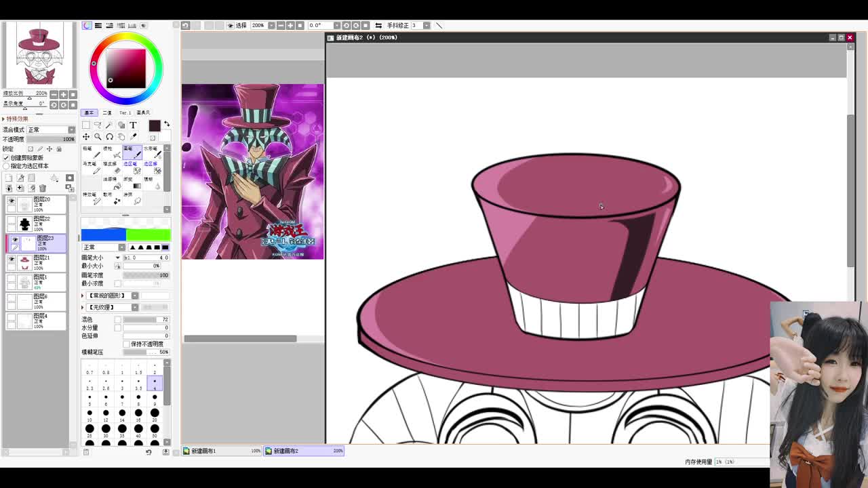Open the 无纹理 texture dropdown
868x488 pixels.
pyautogui.click(x=135, y=307)
